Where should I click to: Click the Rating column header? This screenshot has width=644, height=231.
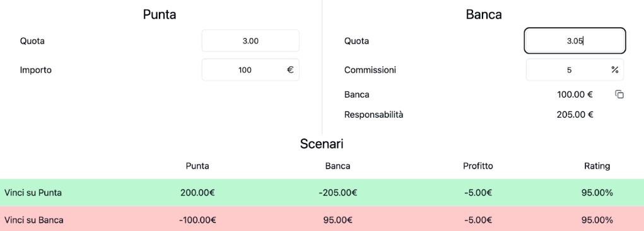(x=597, y=166)
